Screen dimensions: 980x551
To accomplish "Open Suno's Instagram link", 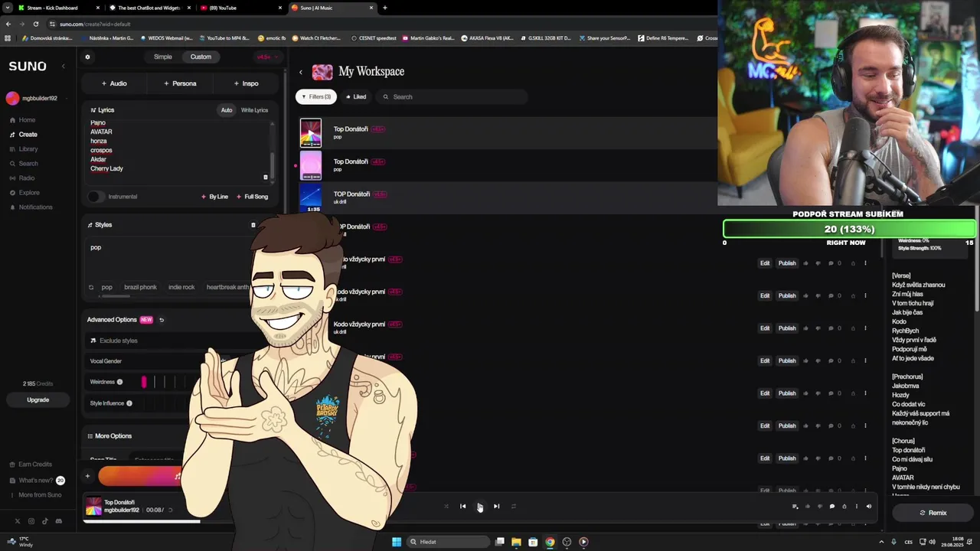I will pos(31,521).
